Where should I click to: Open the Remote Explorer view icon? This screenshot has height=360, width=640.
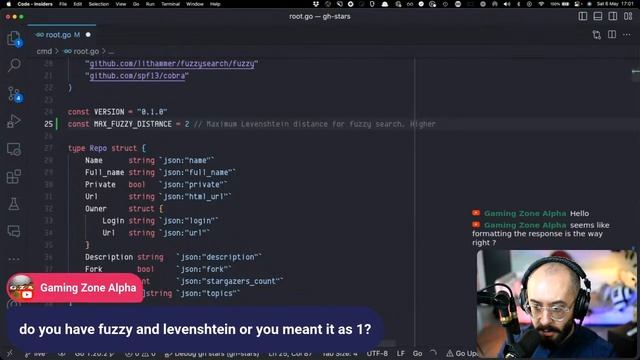(x=14, y=149)
